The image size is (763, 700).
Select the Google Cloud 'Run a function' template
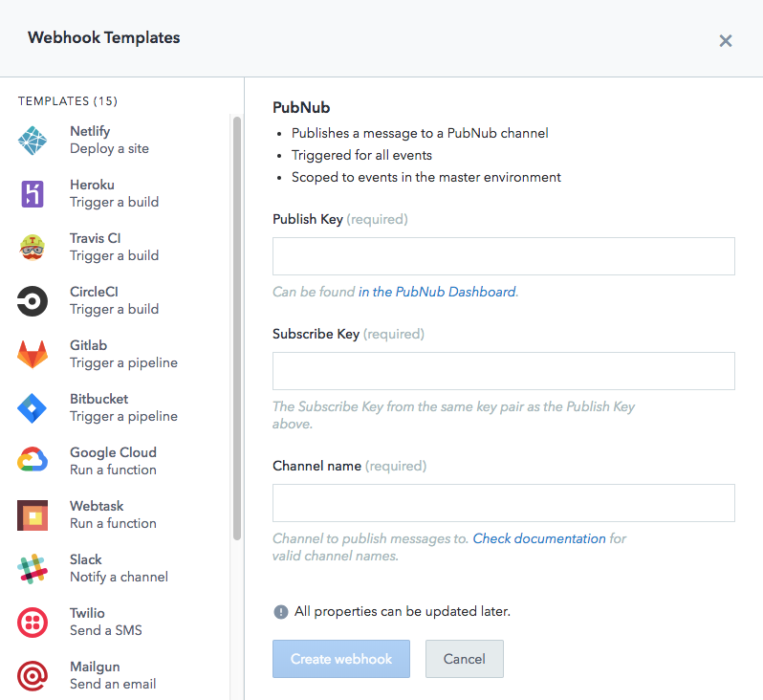pyautogui.click(x=114, y=461)
